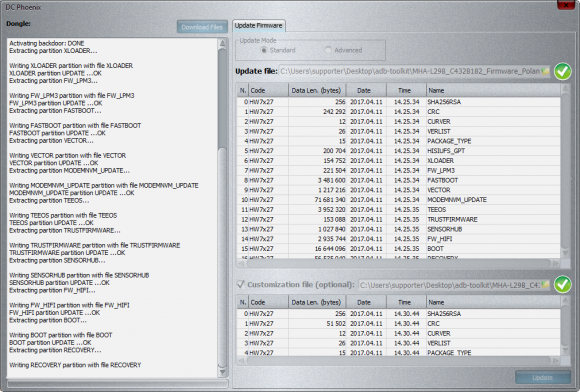The width and height of the screenshot is (580, 392).
Task: Select the Advanced update mode radio button
Action: [x=328, y=50]
